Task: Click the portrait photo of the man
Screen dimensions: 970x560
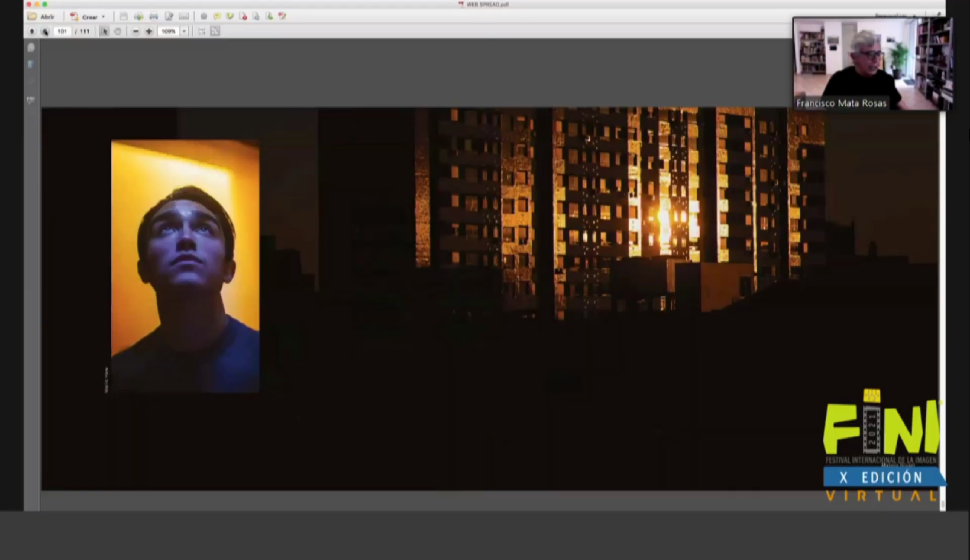Action: (185, 266)
